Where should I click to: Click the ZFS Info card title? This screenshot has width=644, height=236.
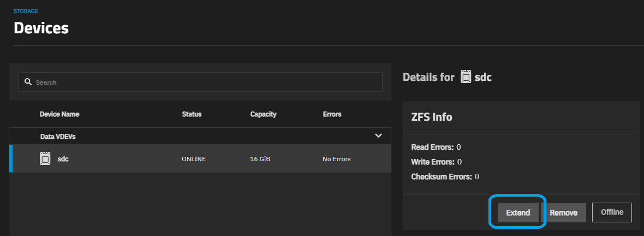(x=432, y=117)
